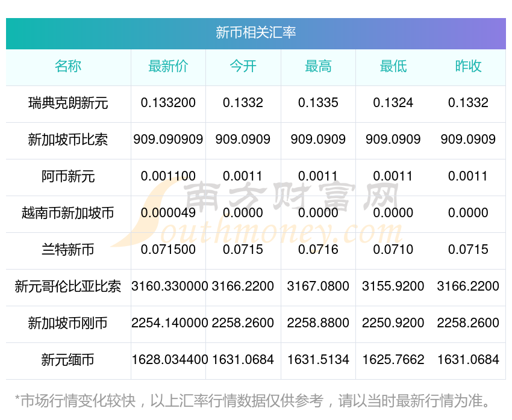
Task: Click 阿币新元 今开 value 0.0011
Action: click(x=243, y=176)
